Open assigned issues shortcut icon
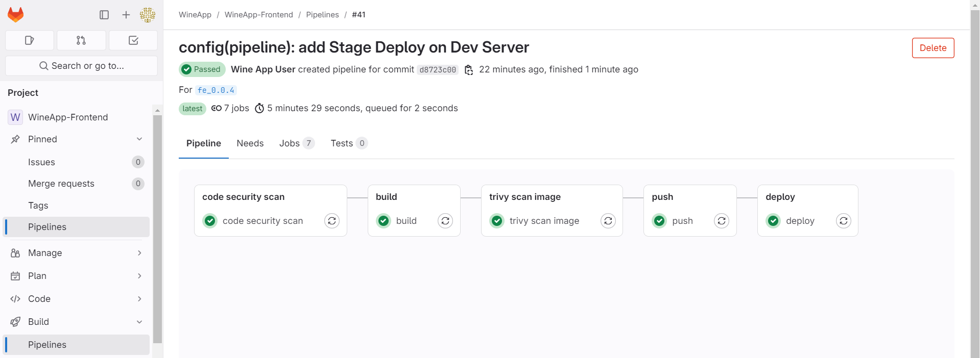Screen dimensions: 980x358 (x=30, y=40)
